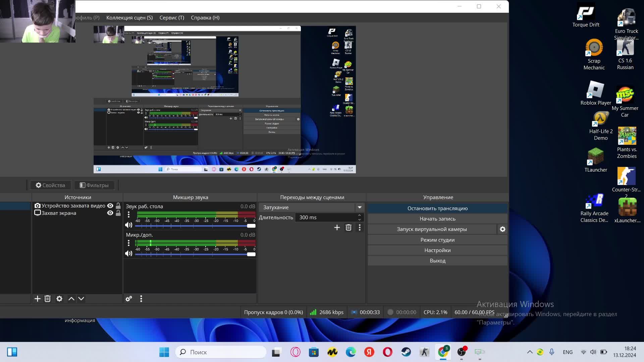This screenshot has height=362, width=644.
Task: Open CS 1.6 Russian desktop icon
Action: pos(625,55)
